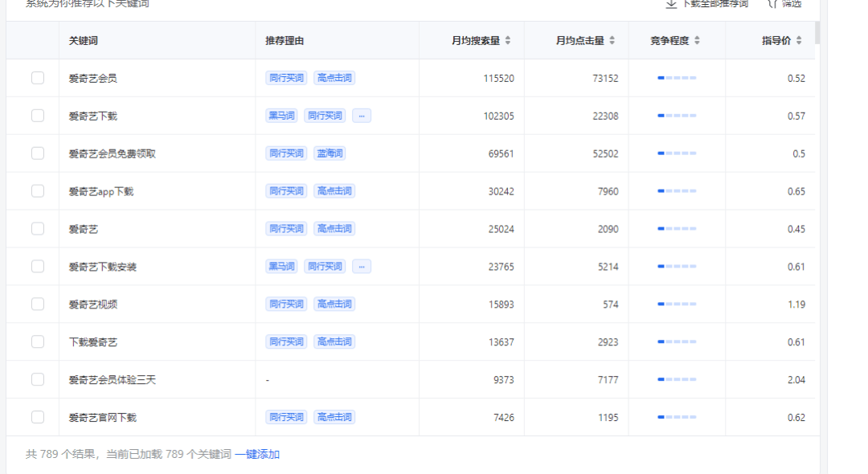Click the 关键词 column header
The width and height of the screenshot is (868, 474).
[83, 40]
